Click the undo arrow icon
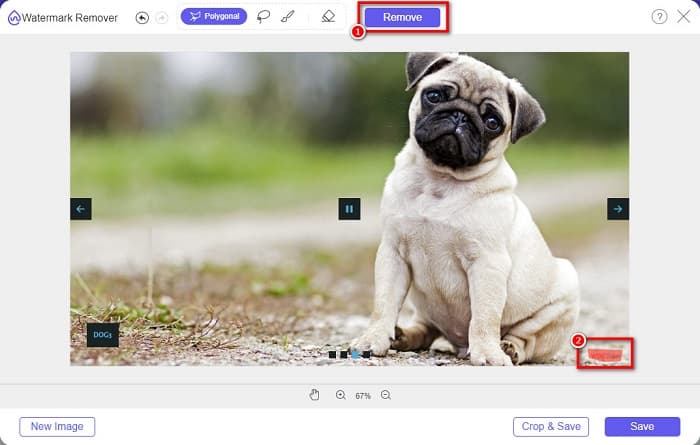Screen dimensions: 700x445 pos(142,18)
